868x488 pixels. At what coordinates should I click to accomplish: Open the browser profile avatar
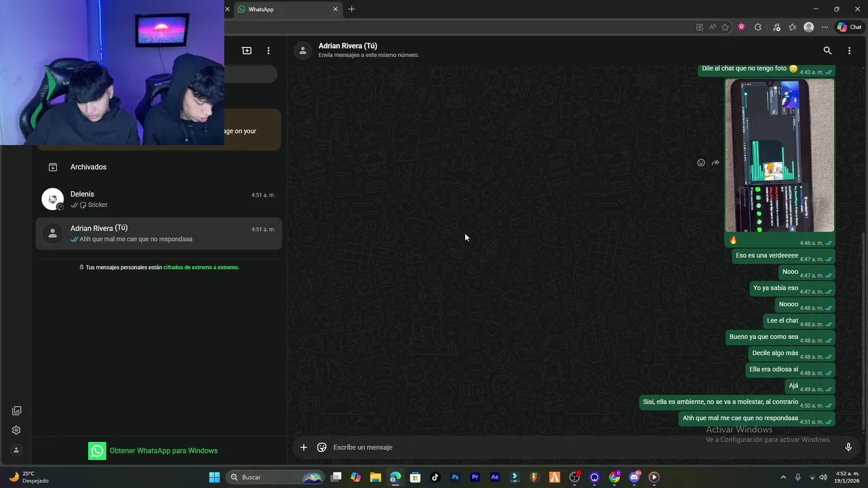pyautogui.click(x=808, y=27)
